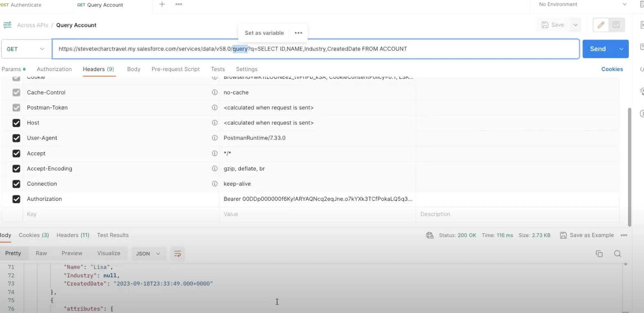Screen dimensions: 644x313
Task: Click info icon in Host row
Action: coord(215,123)
